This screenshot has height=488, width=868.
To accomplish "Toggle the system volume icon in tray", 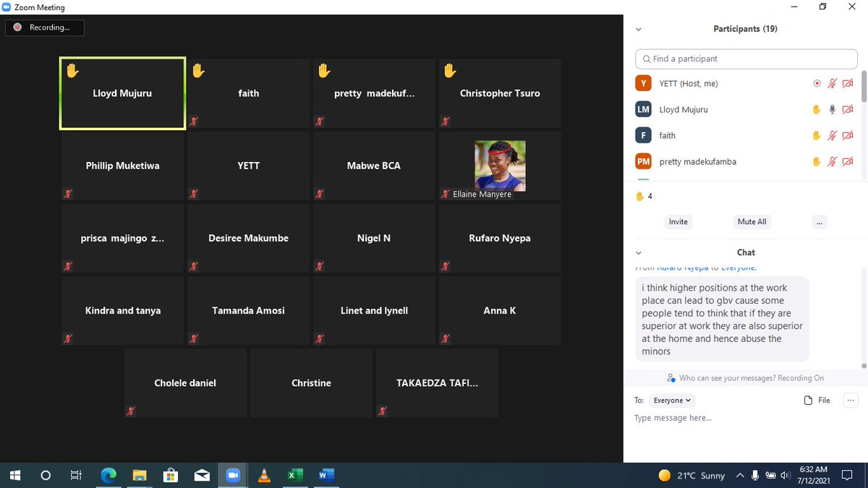I will (x=786, y=475).
